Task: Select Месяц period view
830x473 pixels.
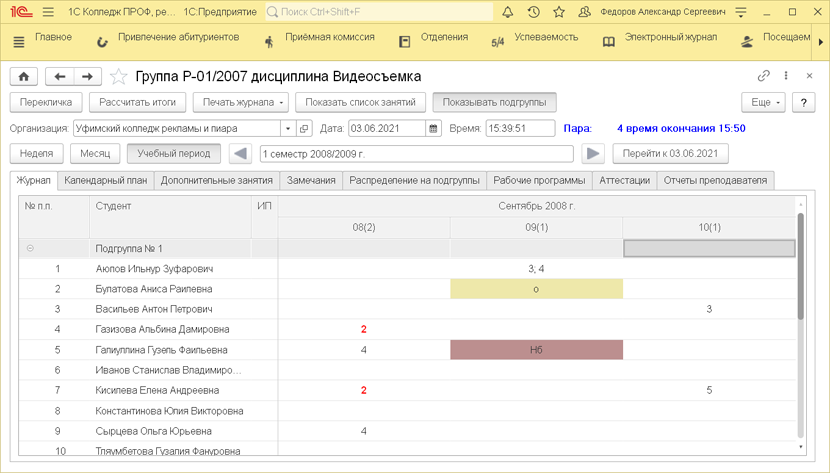Action: 95,154
